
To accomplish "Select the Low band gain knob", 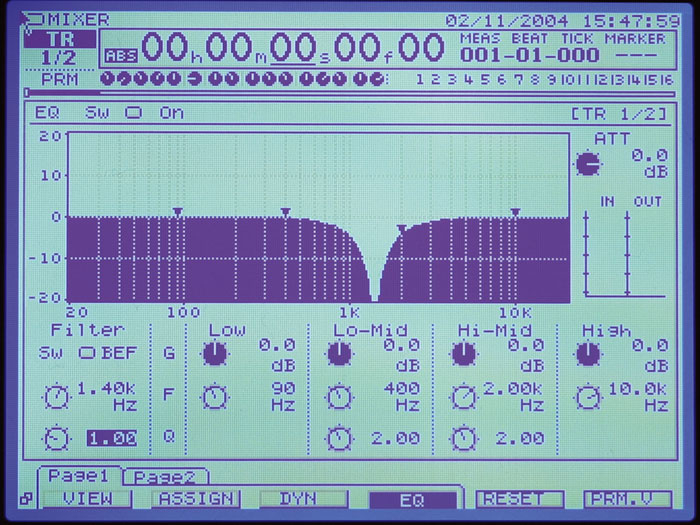I will coord(215,354).
